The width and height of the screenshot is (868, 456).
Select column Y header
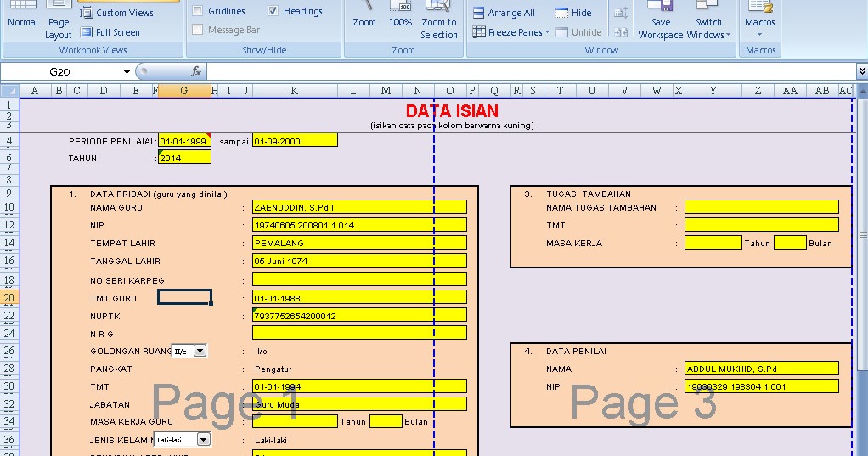pyautogui.click(x=713, y=91)
